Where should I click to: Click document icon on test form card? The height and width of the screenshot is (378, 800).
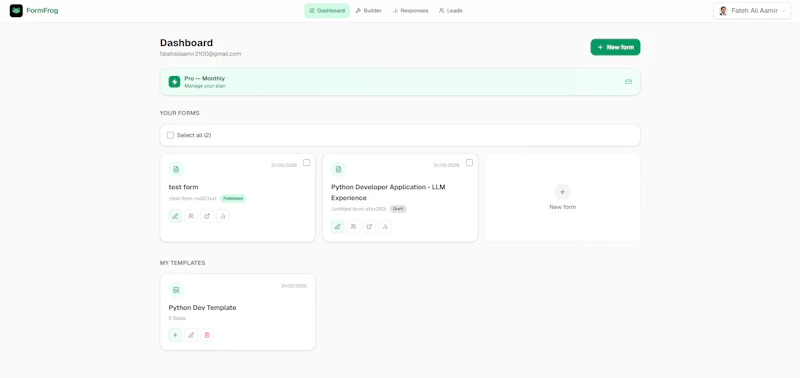click(x=176, y=169)
